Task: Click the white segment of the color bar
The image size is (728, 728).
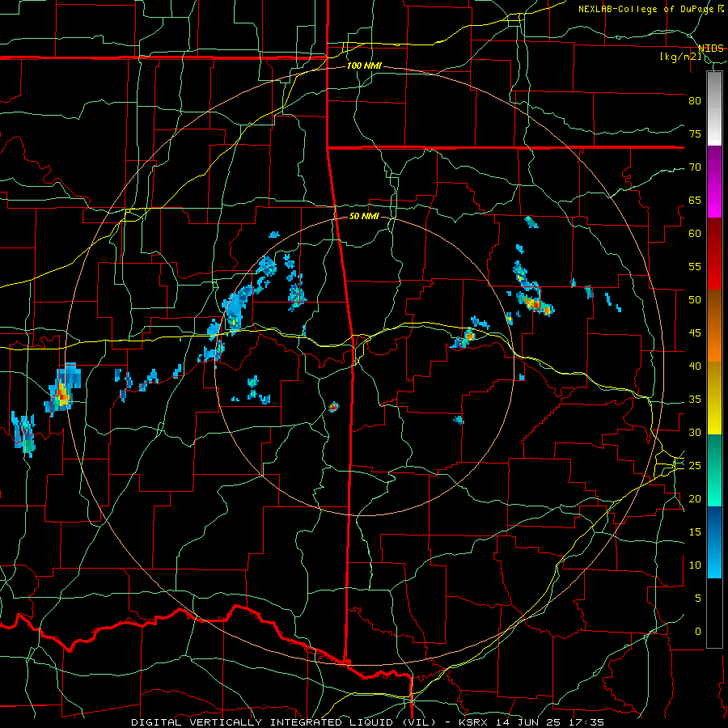Action: [x=714, y=109]
